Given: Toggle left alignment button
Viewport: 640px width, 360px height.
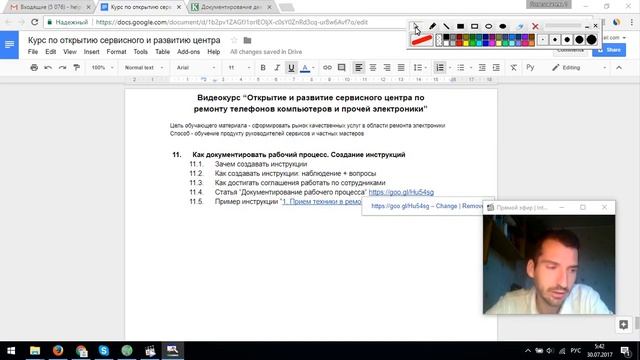Looking at the screenshot, I should point(358,67).
